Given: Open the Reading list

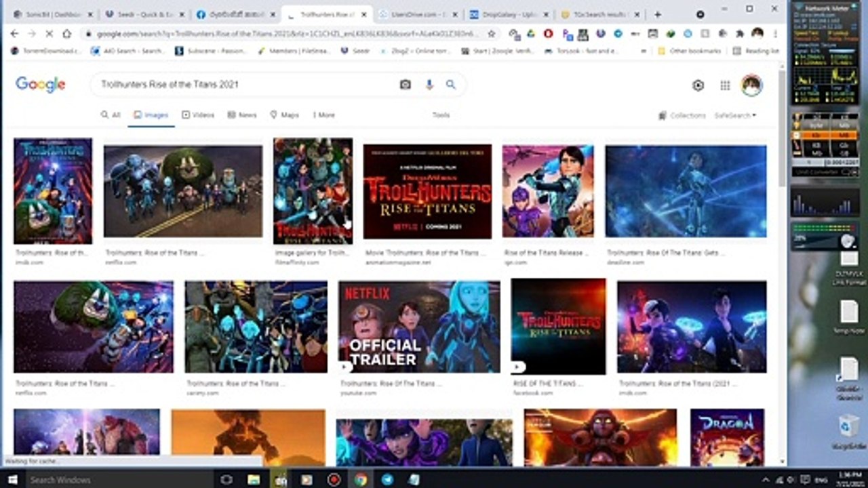Looking at the screenshot, I should (x=756, y=51).
